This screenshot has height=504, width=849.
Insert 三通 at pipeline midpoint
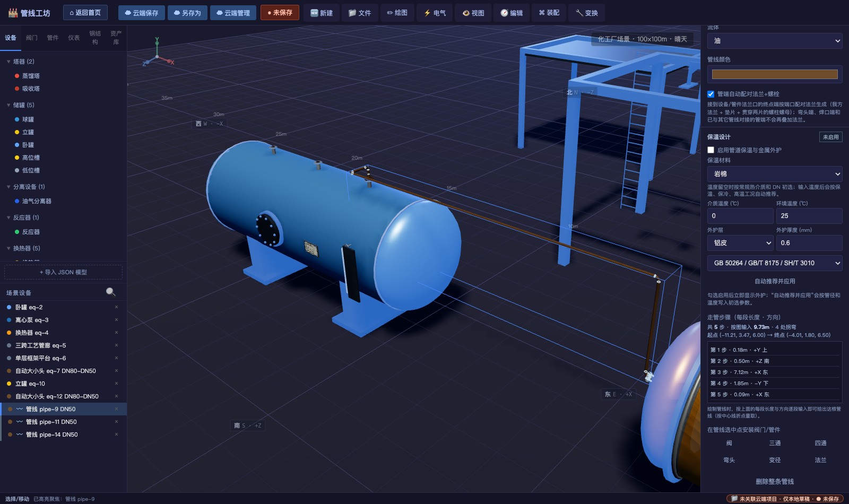point(775,443)
